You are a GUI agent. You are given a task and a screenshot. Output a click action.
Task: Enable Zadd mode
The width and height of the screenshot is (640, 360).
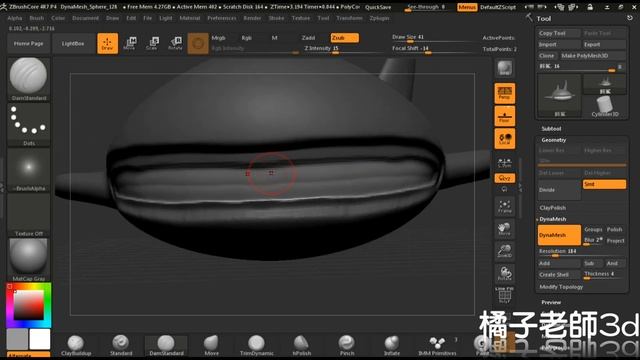point(308,38)
